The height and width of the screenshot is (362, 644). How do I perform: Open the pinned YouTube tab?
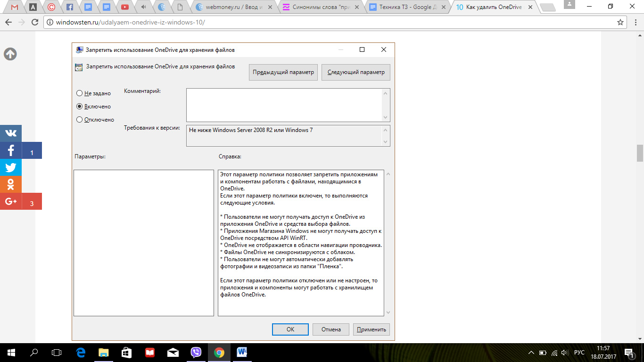(124, 7)
